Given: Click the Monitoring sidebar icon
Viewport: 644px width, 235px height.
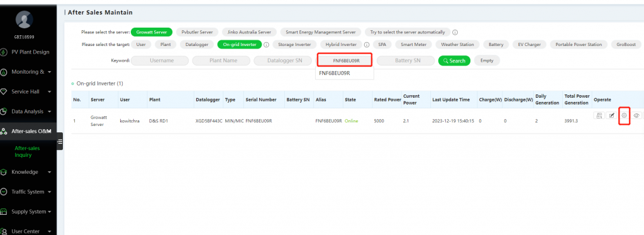Looking at the screenshot, I should pos(4,72).
